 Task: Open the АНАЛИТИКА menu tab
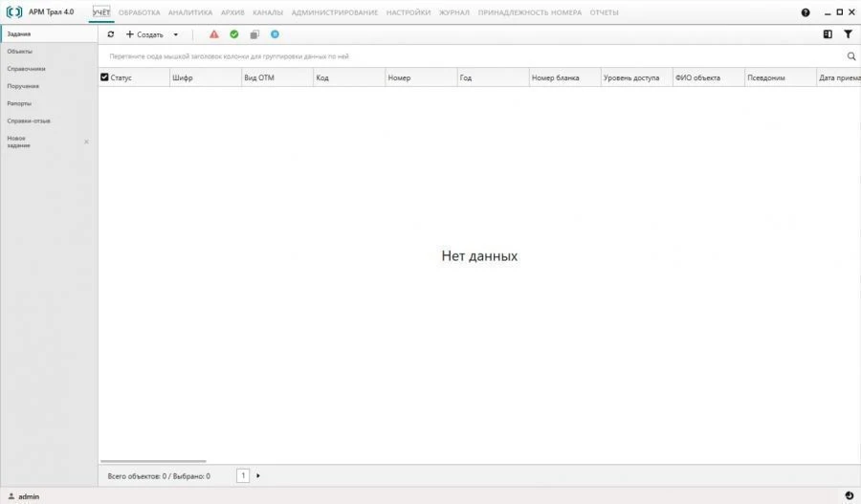tap(189, 12)
